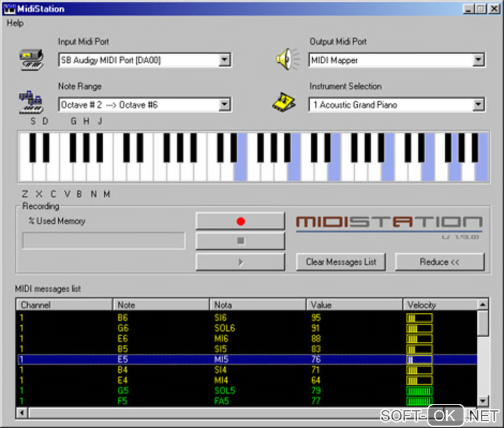Screen dimensions: 504x428
Task: Close the MidiStation window
Action: point(494,9)
